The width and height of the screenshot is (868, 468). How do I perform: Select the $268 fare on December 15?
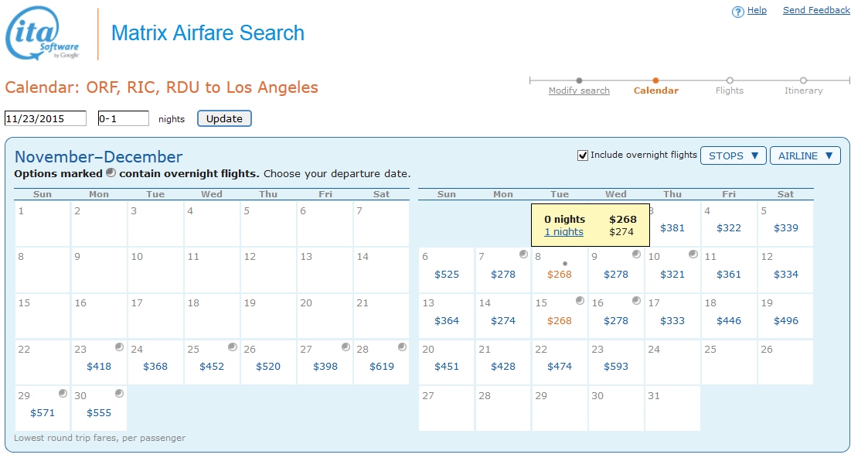(x=559, y=321)
